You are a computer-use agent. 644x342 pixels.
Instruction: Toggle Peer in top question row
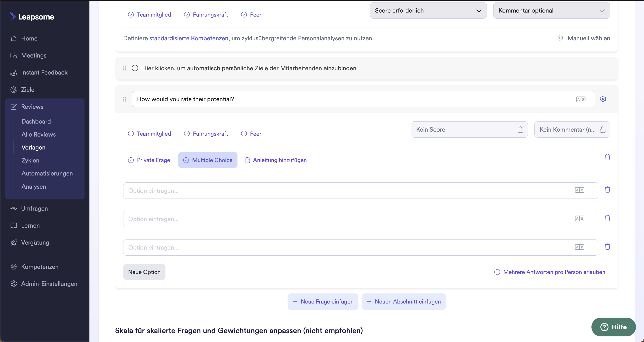251,15
